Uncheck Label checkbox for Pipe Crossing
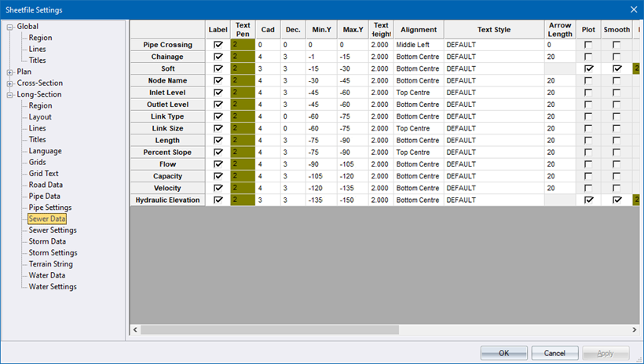 click(218, 46)
